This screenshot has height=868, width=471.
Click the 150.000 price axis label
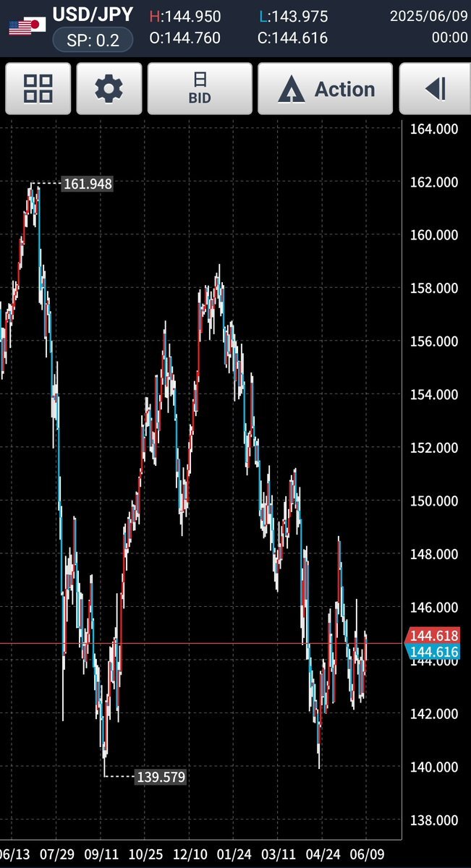tap(433, 501)
